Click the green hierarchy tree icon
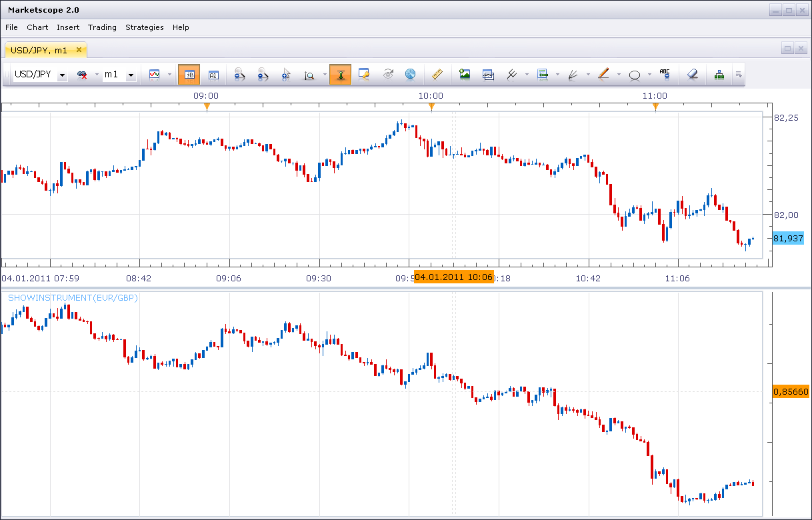The height and width of the screenshot is (520, 812). [x=719, y=75]
